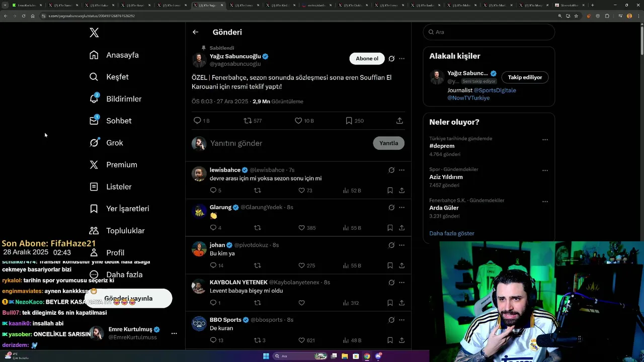Click the Yanıtla button
Screen dimensions: 644x362
pyautogui.click(x=388, y=143)
